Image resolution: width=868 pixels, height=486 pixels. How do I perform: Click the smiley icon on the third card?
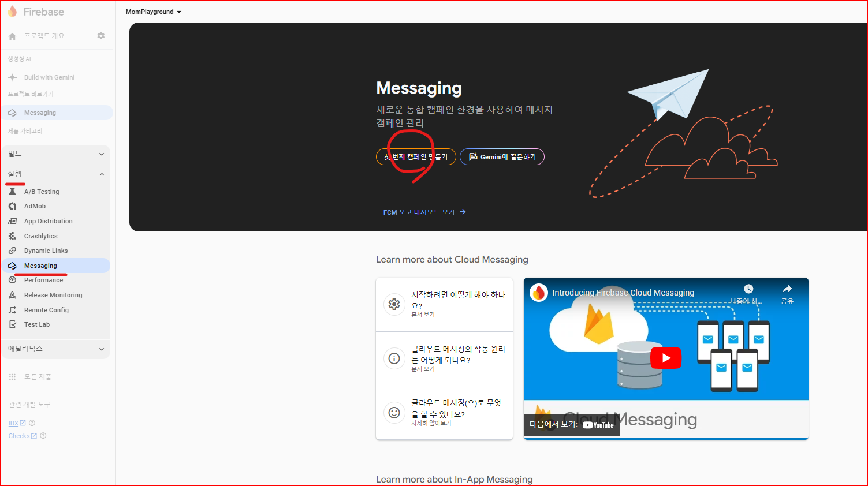tap(394, 413)
